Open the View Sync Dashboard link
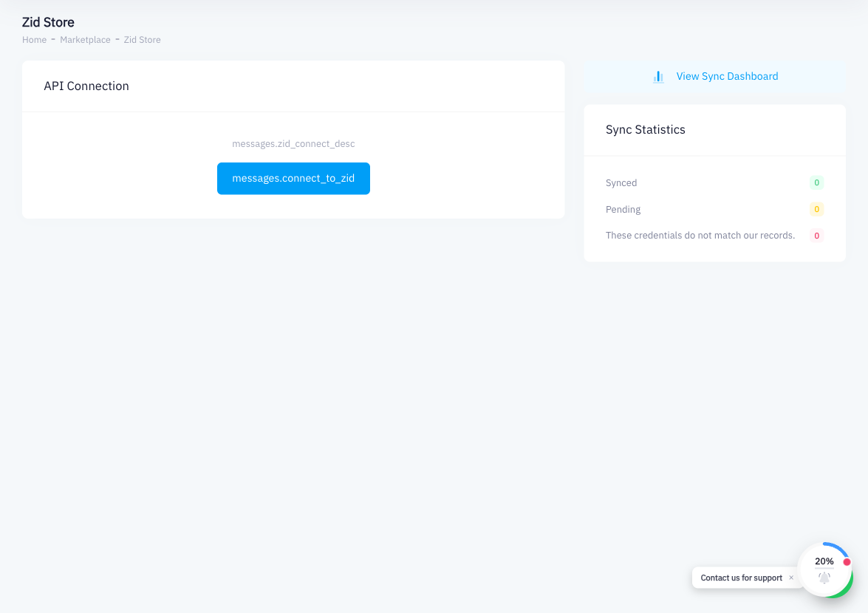 coord(714,76)
